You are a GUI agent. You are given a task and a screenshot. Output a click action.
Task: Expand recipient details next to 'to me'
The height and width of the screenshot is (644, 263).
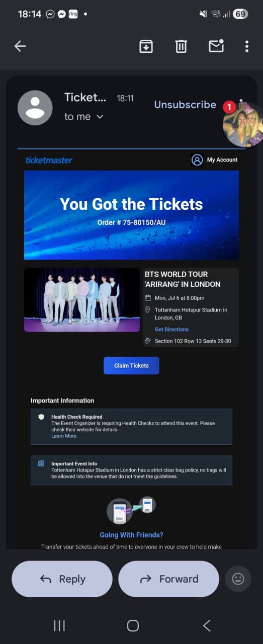100,117
